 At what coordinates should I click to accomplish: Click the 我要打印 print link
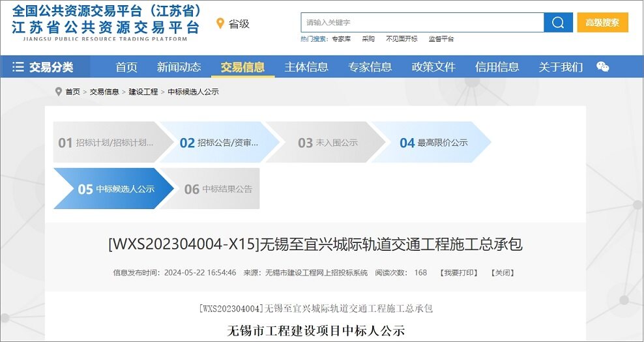point(458,272)
